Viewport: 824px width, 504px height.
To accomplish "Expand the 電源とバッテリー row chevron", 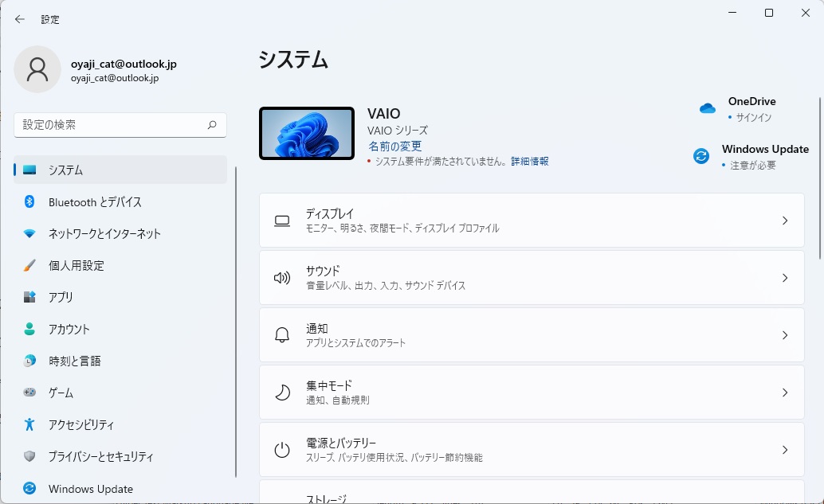I will [x=785, y=450].
